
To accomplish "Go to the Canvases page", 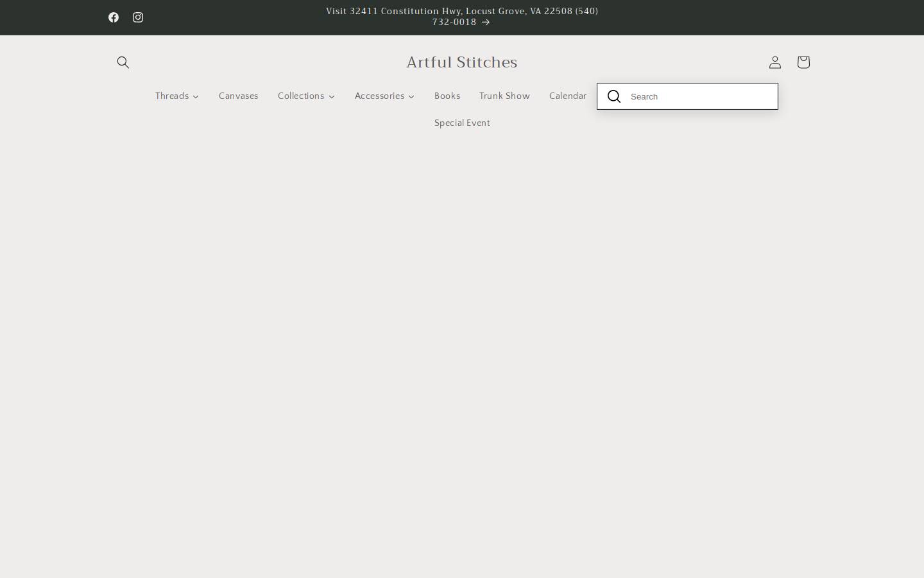I will point(238,96).
